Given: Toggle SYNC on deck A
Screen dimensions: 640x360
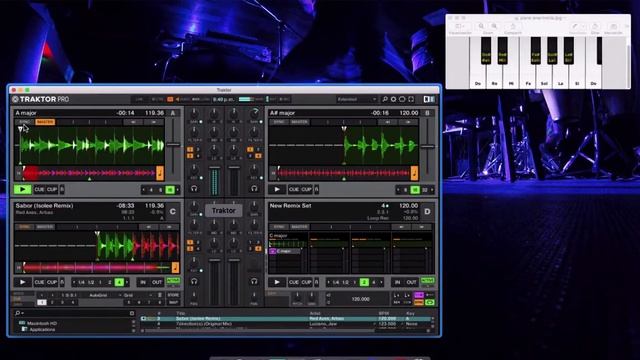Looking at the screenshot, I should (24, 122).
